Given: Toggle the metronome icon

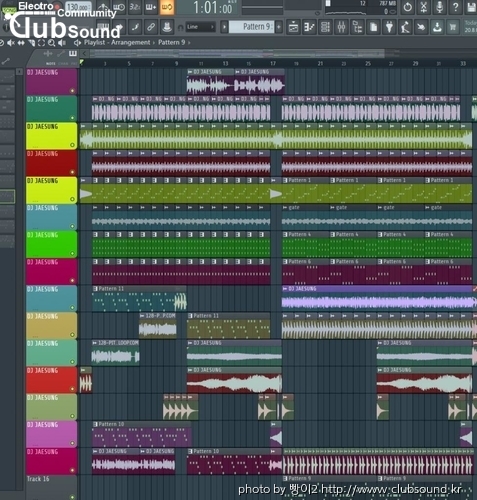Looking at the screenshot, I should [x=103, y=7].
